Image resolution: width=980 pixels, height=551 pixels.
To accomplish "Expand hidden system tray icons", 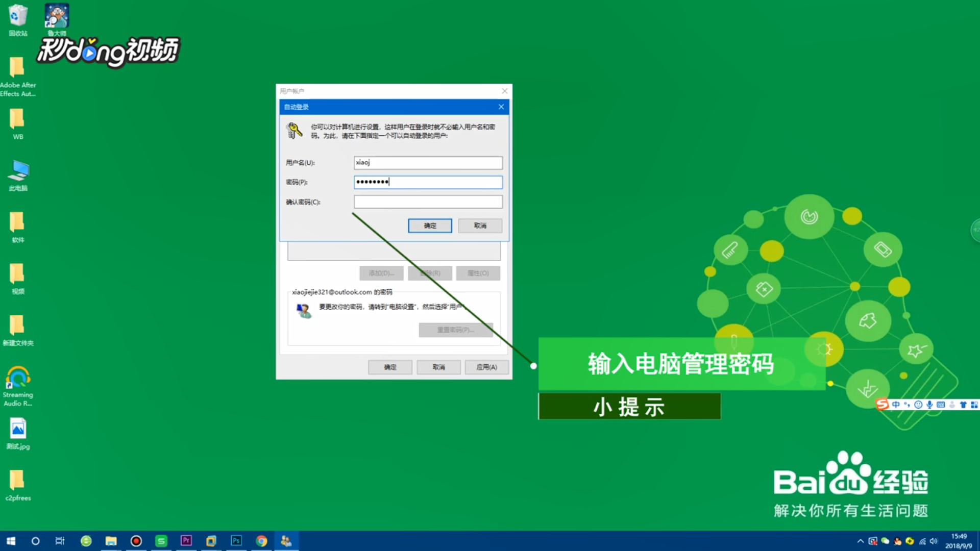I will (x=861, y=541).
